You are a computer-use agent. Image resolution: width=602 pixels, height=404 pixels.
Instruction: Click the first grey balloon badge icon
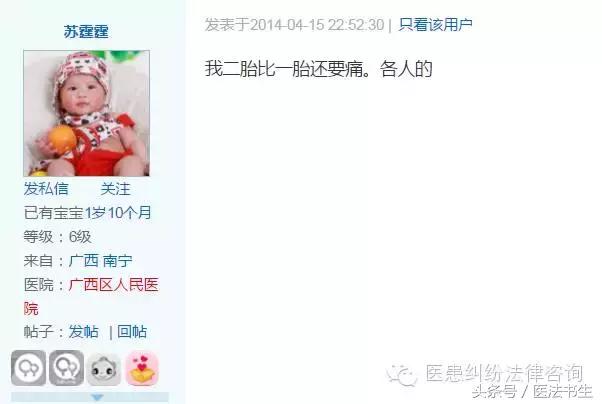[28, 368]
